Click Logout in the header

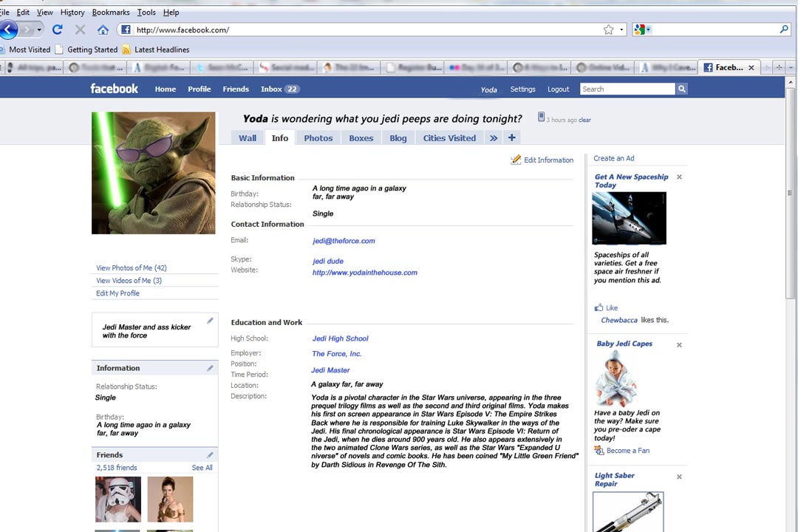(559, 89)
